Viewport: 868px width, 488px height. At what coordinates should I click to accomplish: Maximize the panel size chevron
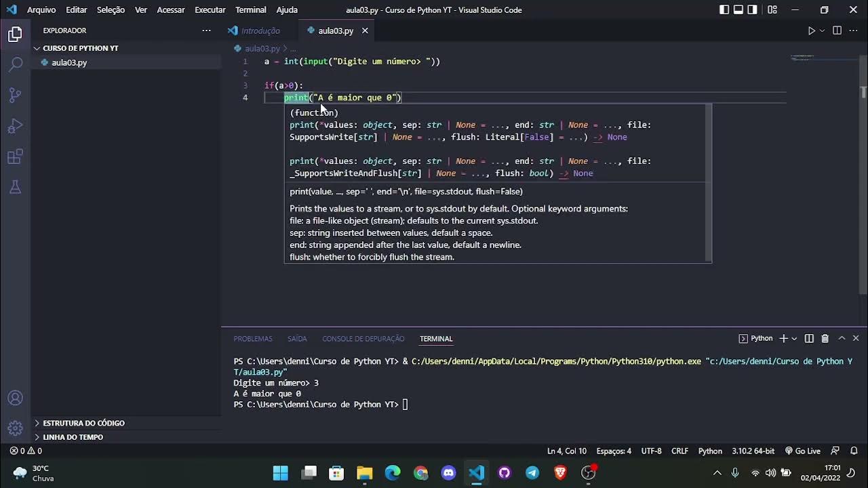tap(842, 338)
